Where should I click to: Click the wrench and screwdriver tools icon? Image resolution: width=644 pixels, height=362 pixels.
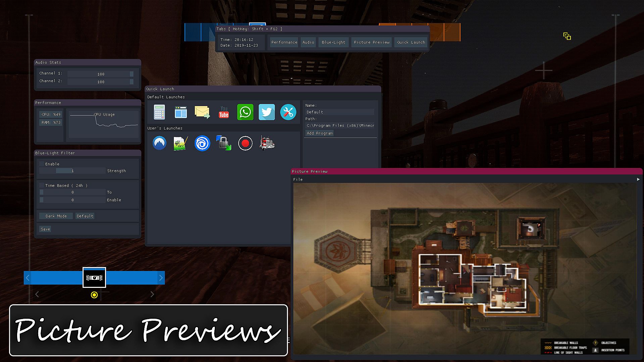(288, 112)
